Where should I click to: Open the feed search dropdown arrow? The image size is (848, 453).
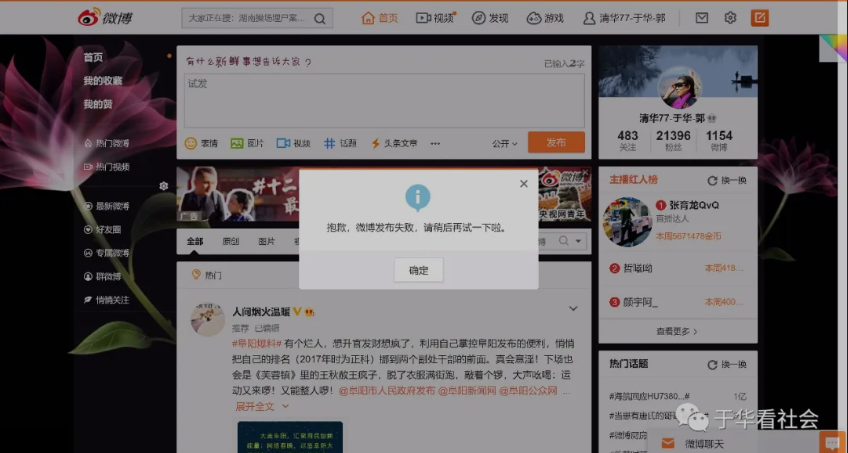point(578,241)
